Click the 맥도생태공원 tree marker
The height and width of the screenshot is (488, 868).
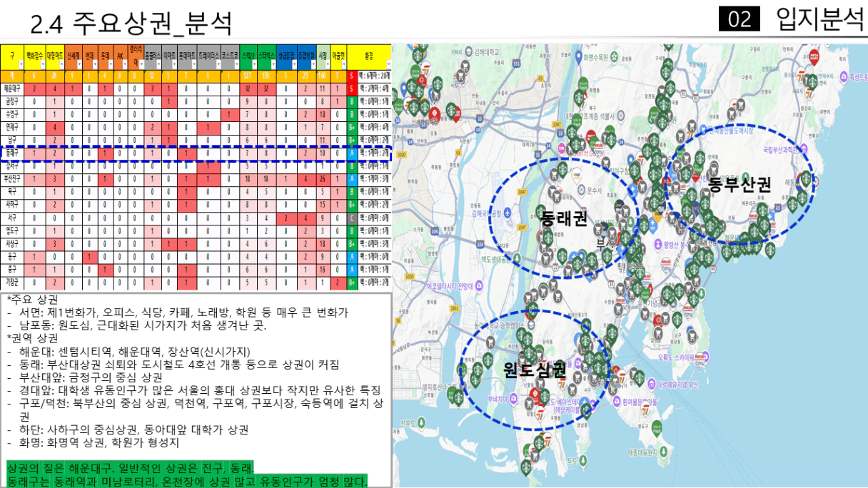click(x=517, y=258)
